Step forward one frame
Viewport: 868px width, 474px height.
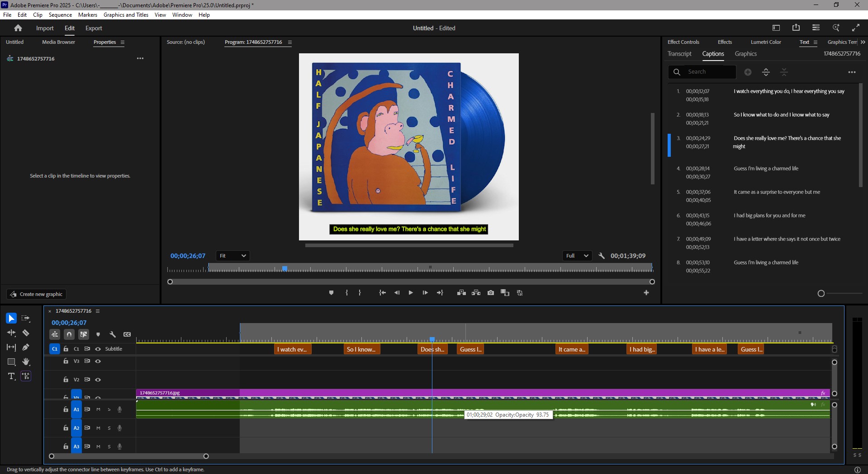[425, 293]
